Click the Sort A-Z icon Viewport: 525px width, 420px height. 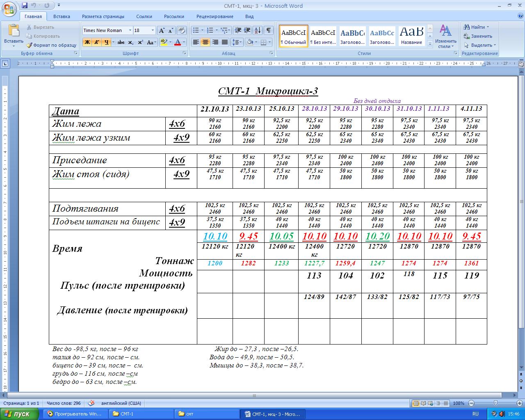tap(258, 30)
